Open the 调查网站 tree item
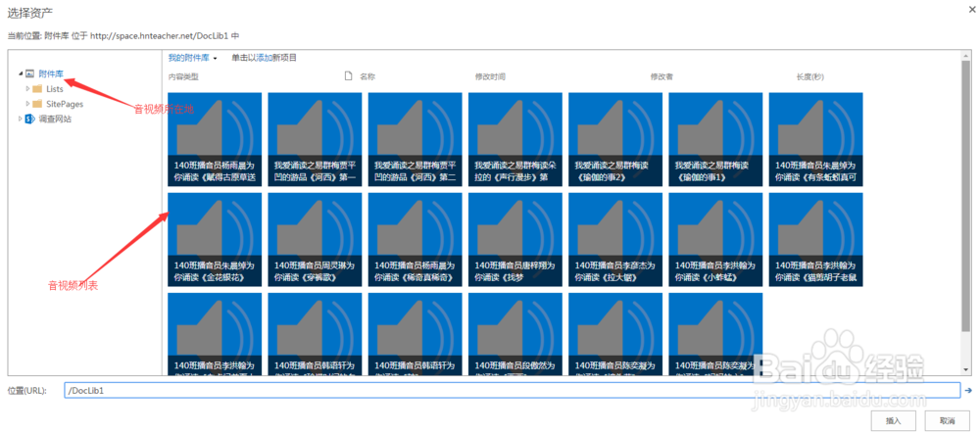This screenshot has height=433, width=980. click(x=54, y=119)
